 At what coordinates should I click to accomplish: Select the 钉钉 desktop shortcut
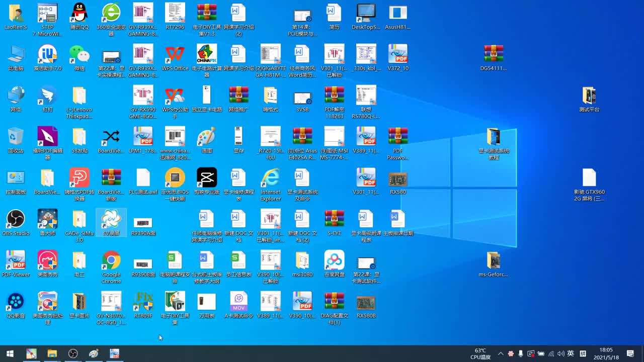[x=47, y=99]
